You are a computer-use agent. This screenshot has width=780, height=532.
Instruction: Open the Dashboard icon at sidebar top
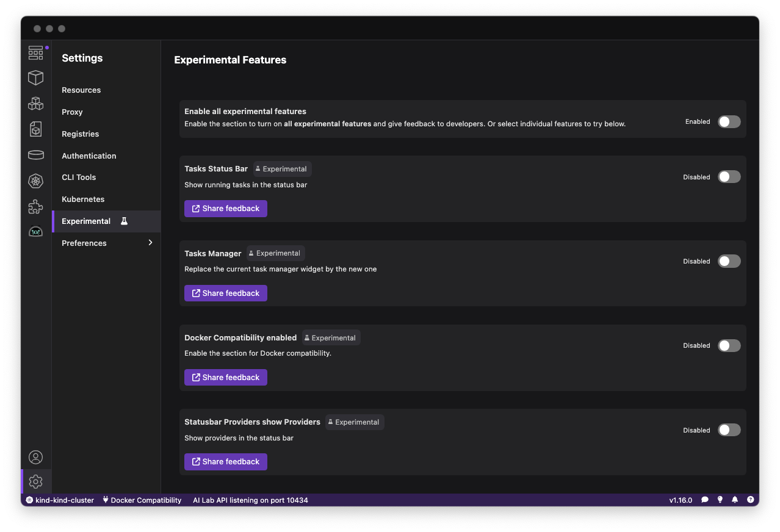pyautogui.click(x=35, y=52)
